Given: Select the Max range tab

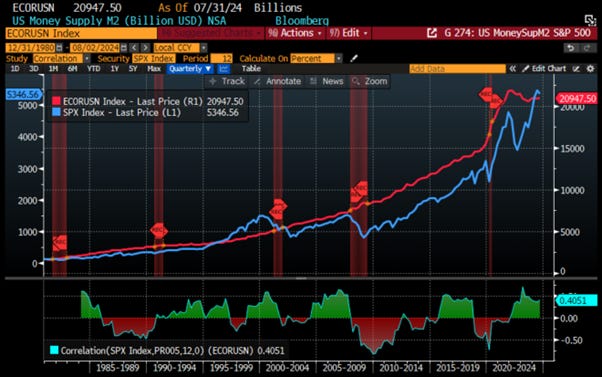Looking at the screenshot, I should pyautogui.click(x=154, y=69).
